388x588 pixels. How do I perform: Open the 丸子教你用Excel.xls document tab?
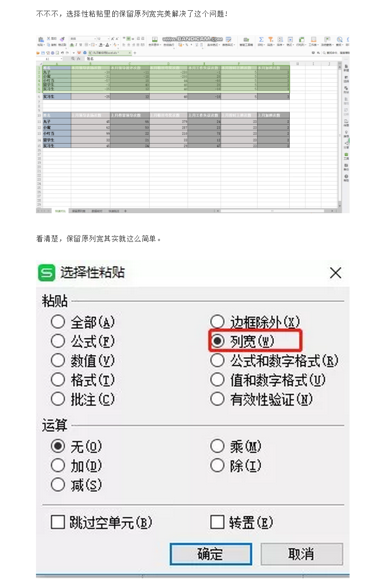point(110,52)
